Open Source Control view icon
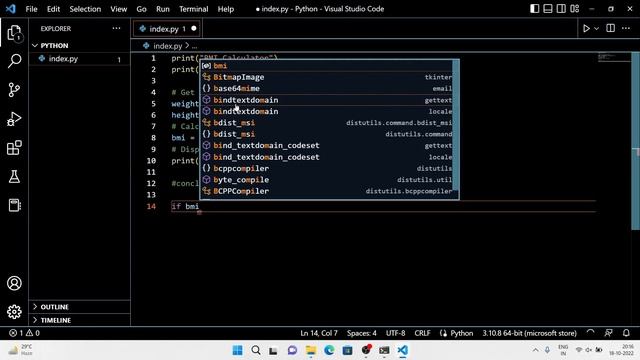The height and width of the screenshot is (360, 640). tap(14, 90)
